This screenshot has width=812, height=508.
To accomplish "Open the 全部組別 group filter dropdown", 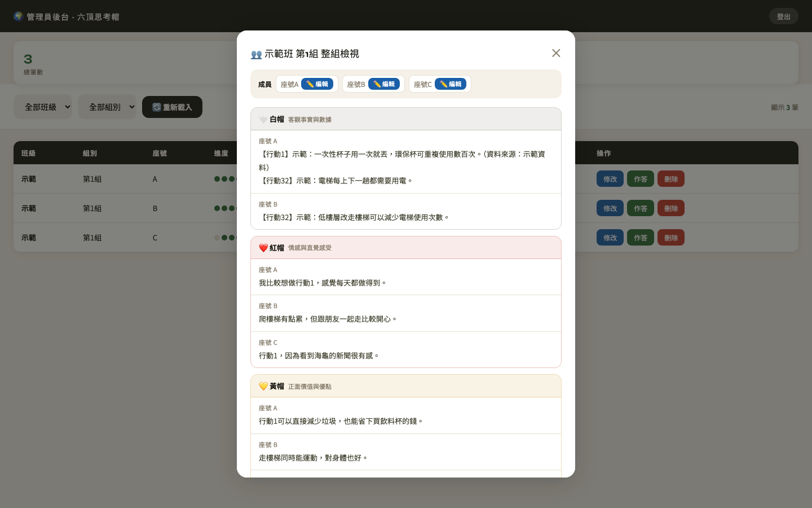I will click(x=107, y=107).
